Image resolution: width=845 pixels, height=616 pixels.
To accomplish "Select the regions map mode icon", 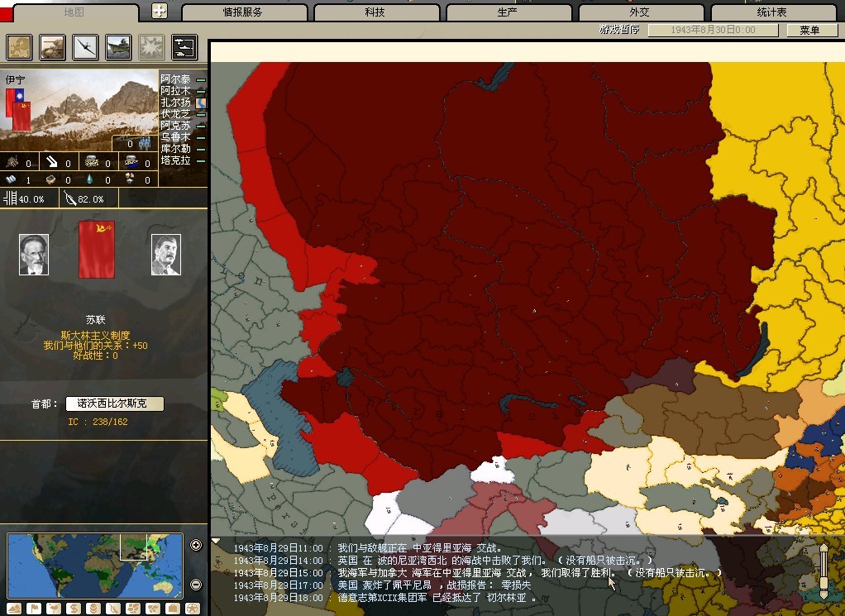I will click(x=133, y=609).
